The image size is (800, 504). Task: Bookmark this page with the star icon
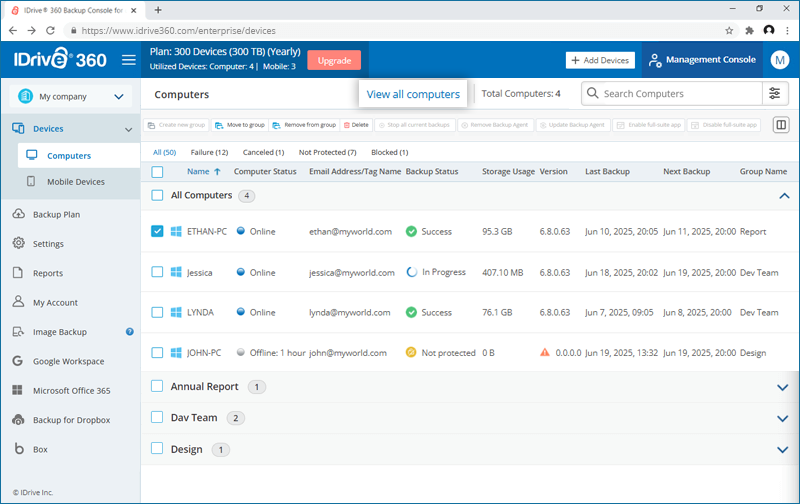[x=729, y=31]
